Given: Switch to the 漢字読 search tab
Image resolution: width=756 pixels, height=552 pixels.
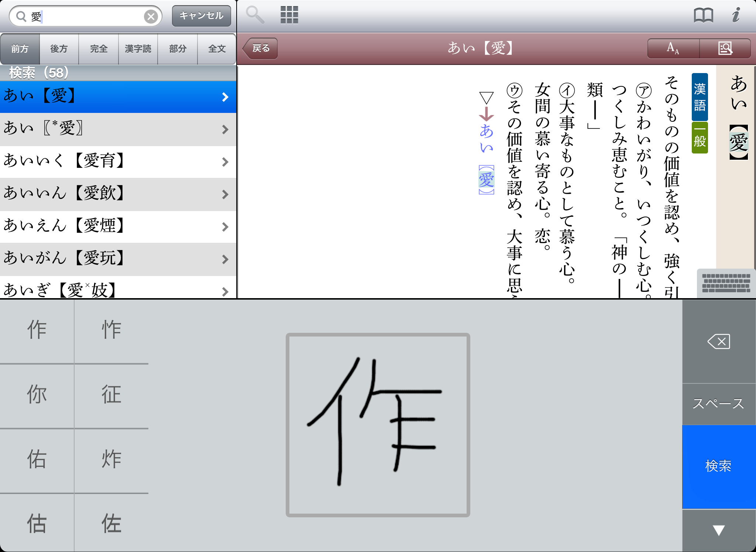Looking at the screenshot, I should coord(138,49).
